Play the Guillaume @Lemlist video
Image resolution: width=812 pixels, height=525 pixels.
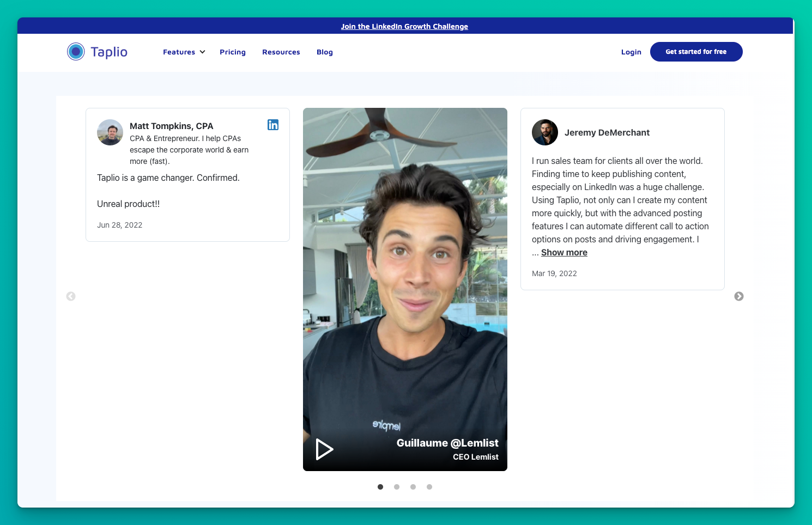(x=324, y=449)
